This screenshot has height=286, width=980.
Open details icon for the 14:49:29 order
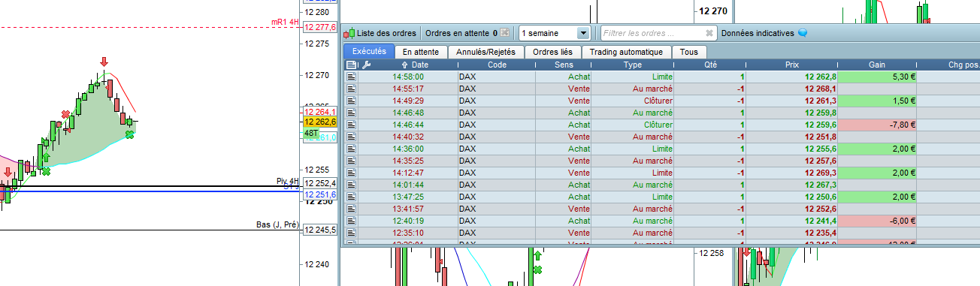pos(351,101)
